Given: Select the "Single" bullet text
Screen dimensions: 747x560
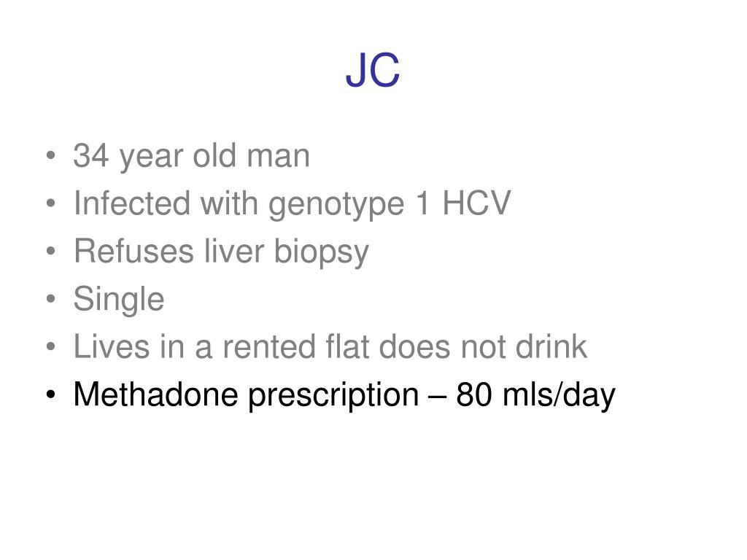Looking at the screenshot, I should point(119,300).
